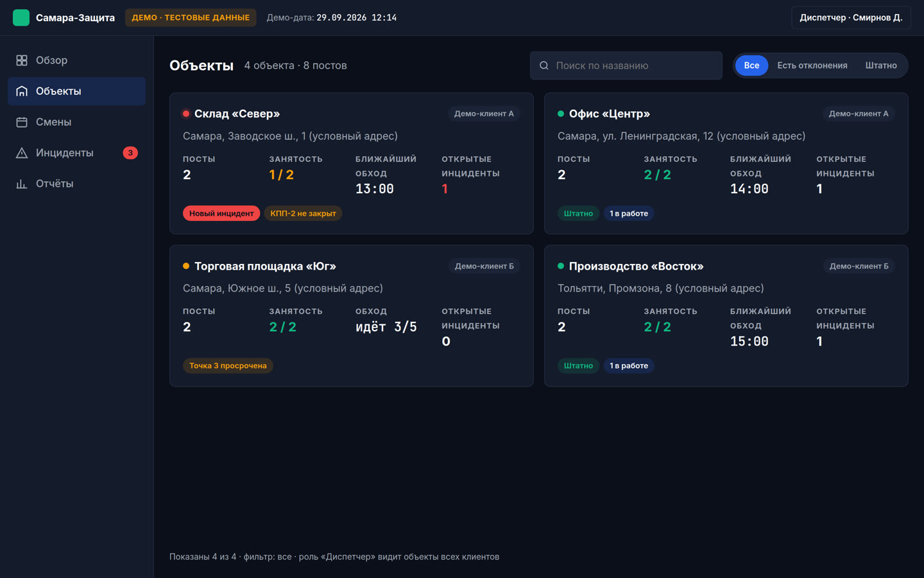
Task: Click Демо-клиент А label on Офис «Центр»
Action: pos(859,114)
